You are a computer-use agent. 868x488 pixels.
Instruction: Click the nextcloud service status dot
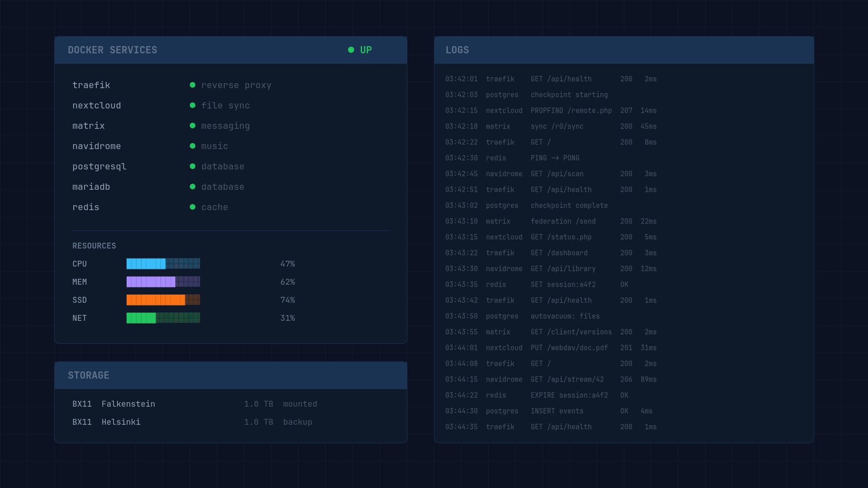193,105
